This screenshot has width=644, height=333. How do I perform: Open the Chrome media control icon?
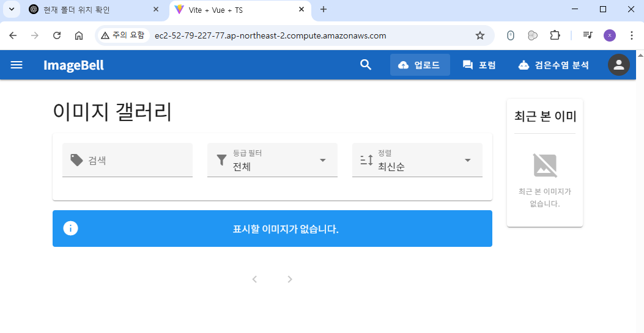(x=587, y=35)
